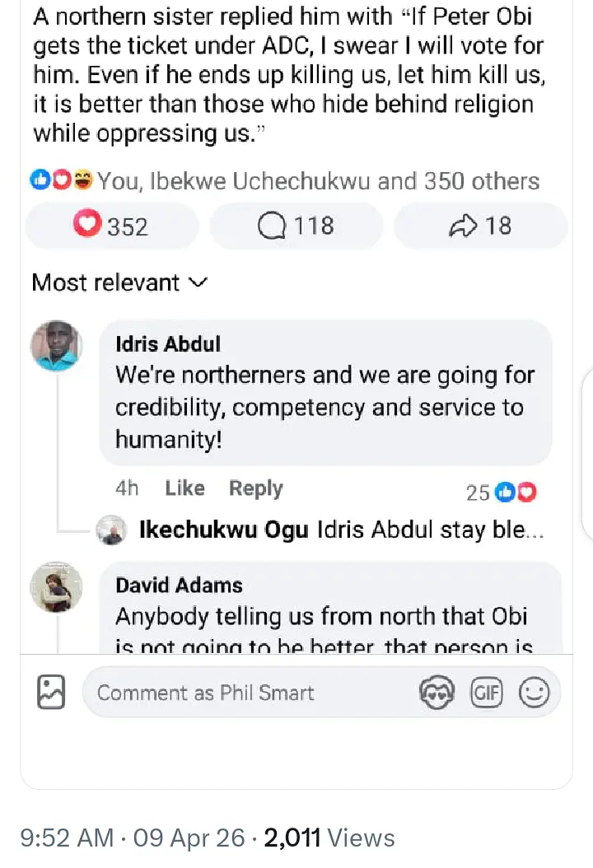Click Idris Abdul's profile picture

coord(56,345)
